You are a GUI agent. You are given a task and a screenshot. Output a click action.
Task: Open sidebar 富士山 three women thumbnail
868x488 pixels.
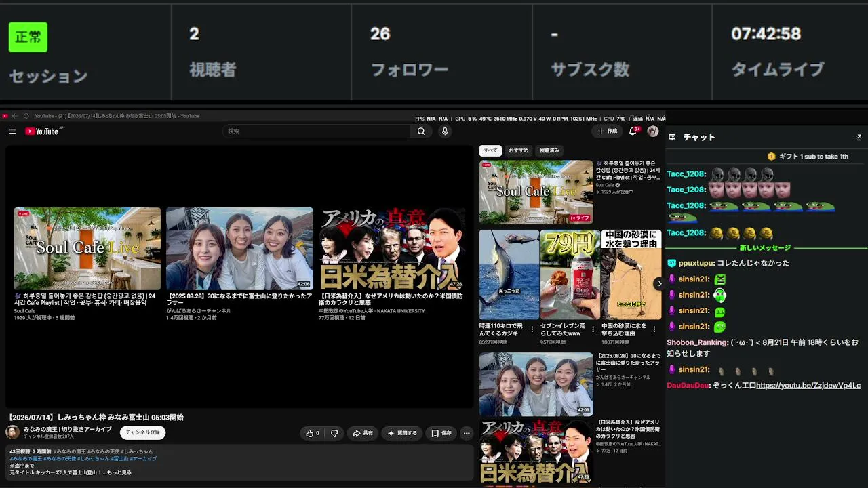[536, 384]
